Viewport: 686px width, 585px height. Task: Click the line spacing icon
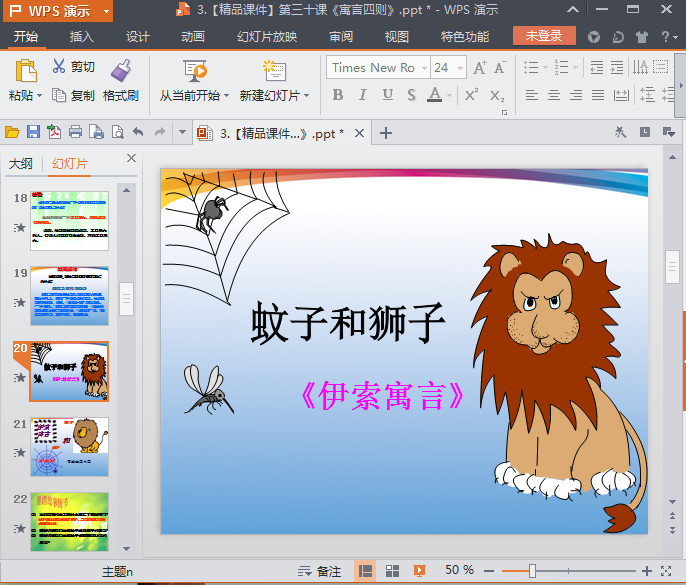click(647, 95)
